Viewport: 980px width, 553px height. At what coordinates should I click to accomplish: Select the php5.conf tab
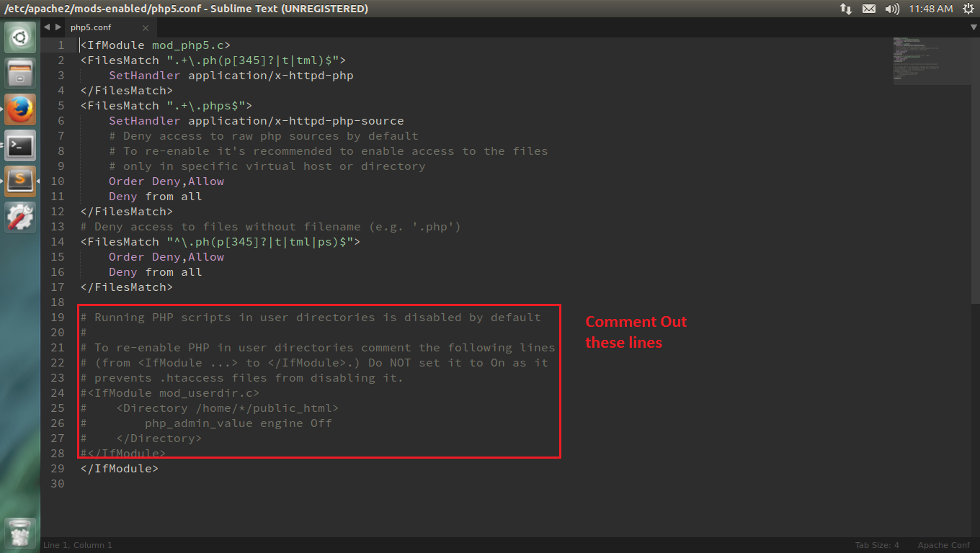click(91, 28)
